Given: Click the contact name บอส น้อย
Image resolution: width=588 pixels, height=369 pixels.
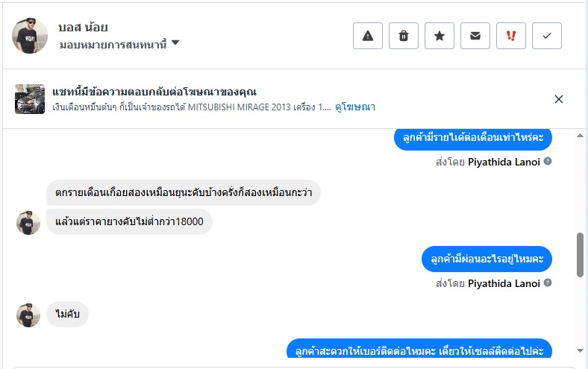Looking at the screenshot, I should click(83, 28).
